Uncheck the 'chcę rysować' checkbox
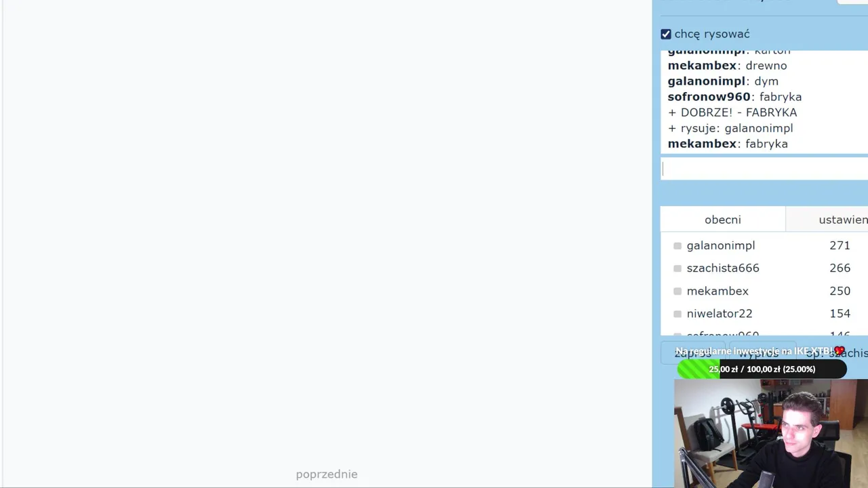The height and width of the screenshot is (488, 868). [666, 34]
